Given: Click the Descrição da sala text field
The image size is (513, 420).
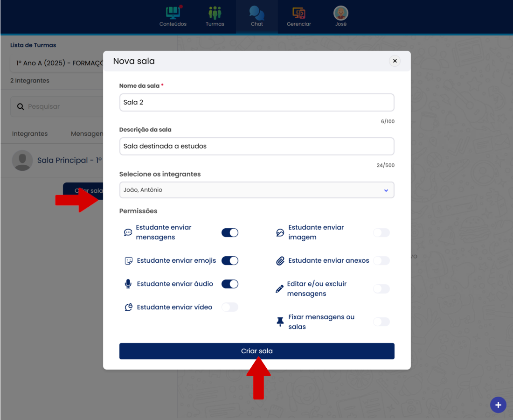Looking at the screenshot, I should 256,146.
